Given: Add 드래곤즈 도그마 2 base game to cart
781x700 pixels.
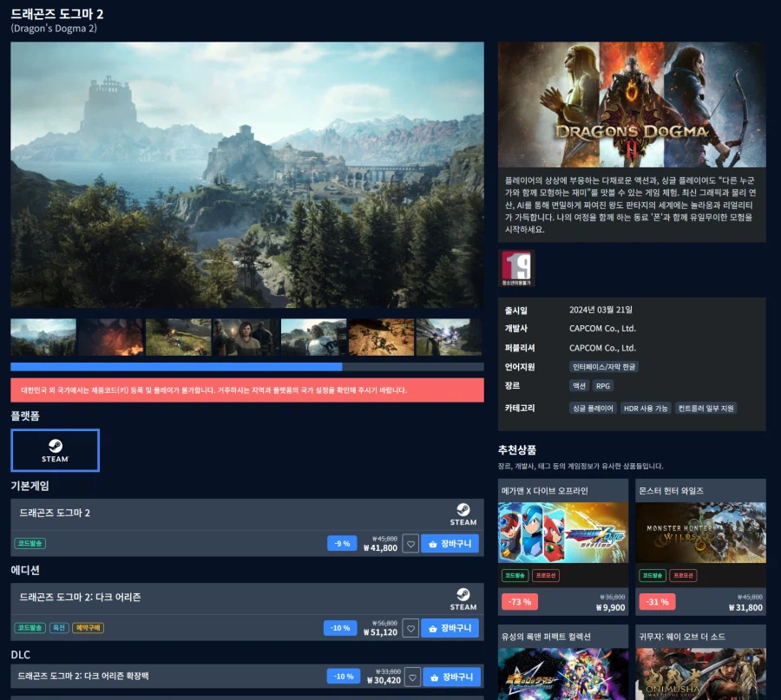Looking at the screenshot, I should [450, 544].
